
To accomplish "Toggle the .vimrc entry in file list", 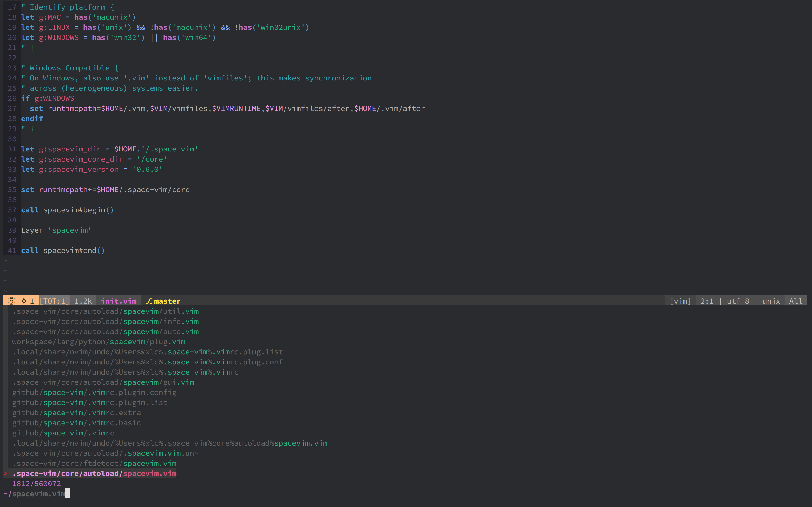I will point(62,432).
